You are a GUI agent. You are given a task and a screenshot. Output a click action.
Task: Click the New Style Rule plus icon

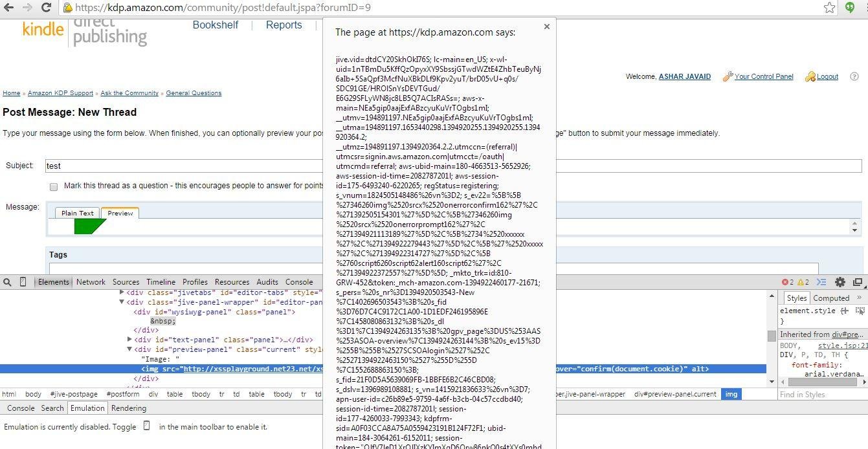(844, 311)
